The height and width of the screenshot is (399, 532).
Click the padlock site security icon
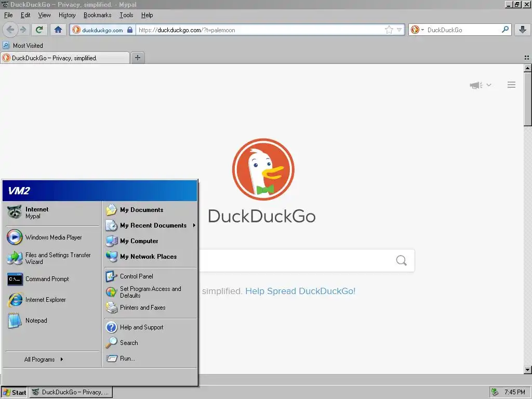[x=130, y=30]
